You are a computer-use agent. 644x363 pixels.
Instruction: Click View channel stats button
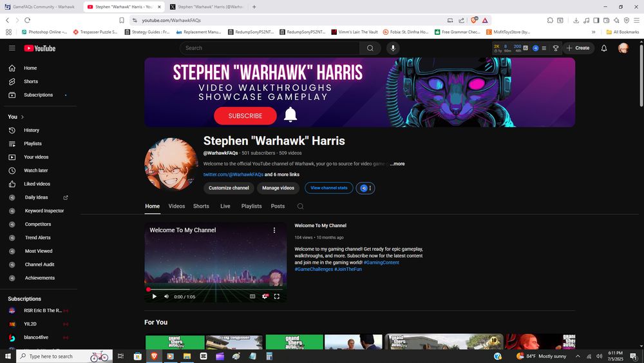click(329, 188)
